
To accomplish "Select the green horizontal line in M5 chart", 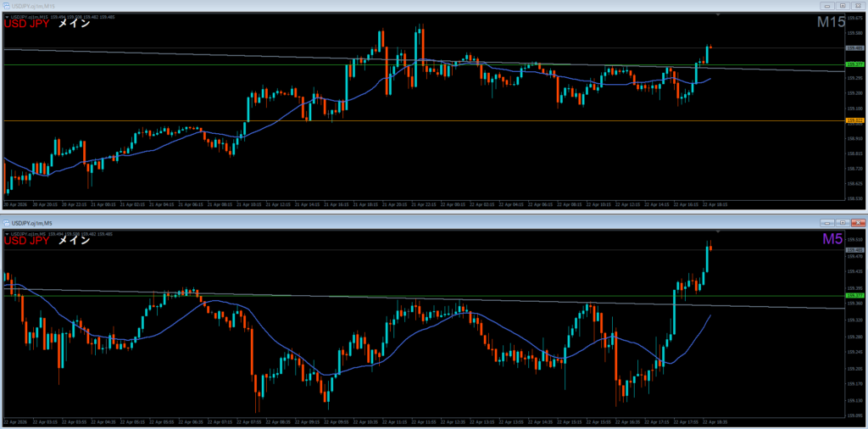I will 424,296.
